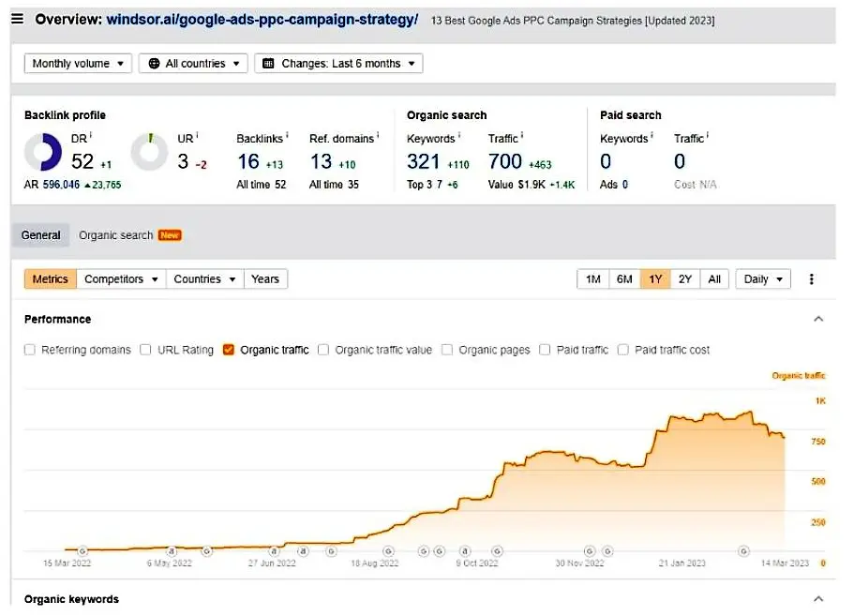Click the 16 backlinks count link
The image size is (854, 616).
pos(248,162)
